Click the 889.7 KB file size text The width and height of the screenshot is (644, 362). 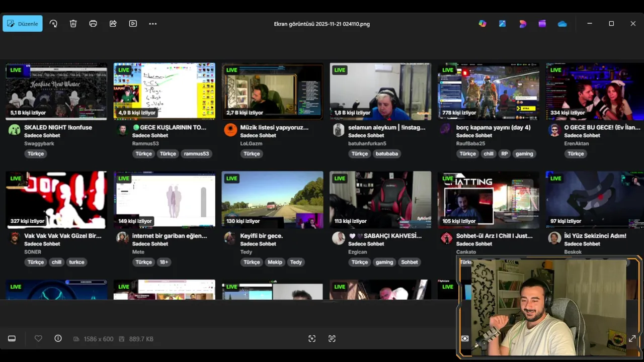141,339
